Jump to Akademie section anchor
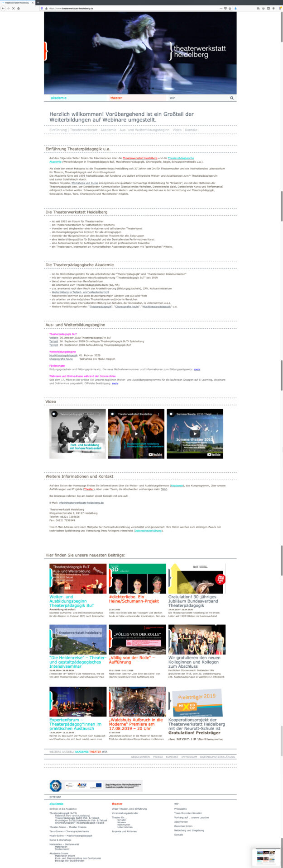Viewport: 283px width, 868px height. point(108,130)
